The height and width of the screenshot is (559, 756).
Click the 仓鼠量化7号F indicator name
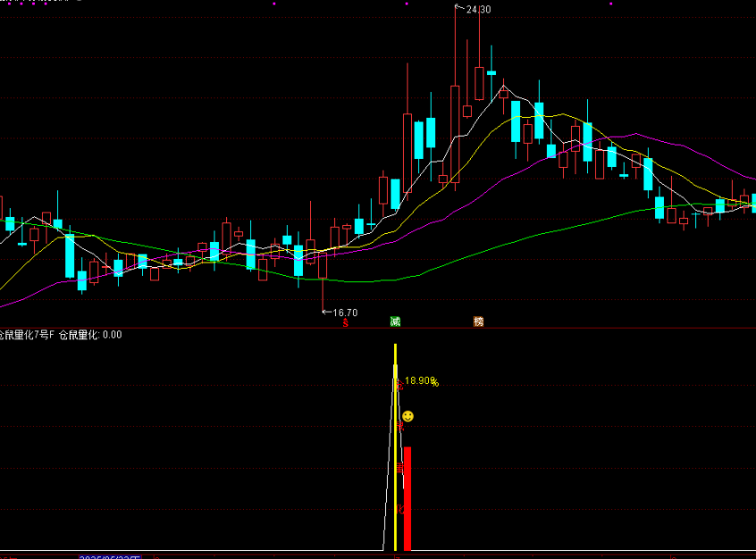28,335
